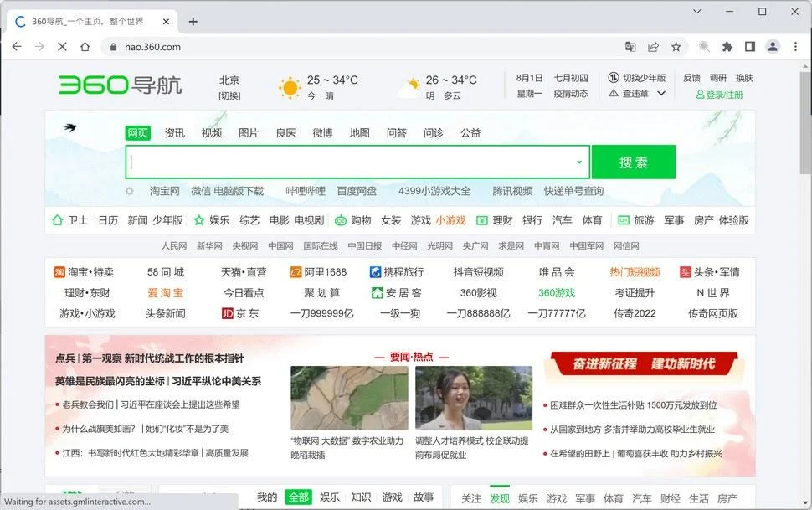Close the 360导航 tab
812x510 pixels.
[166, 21]
